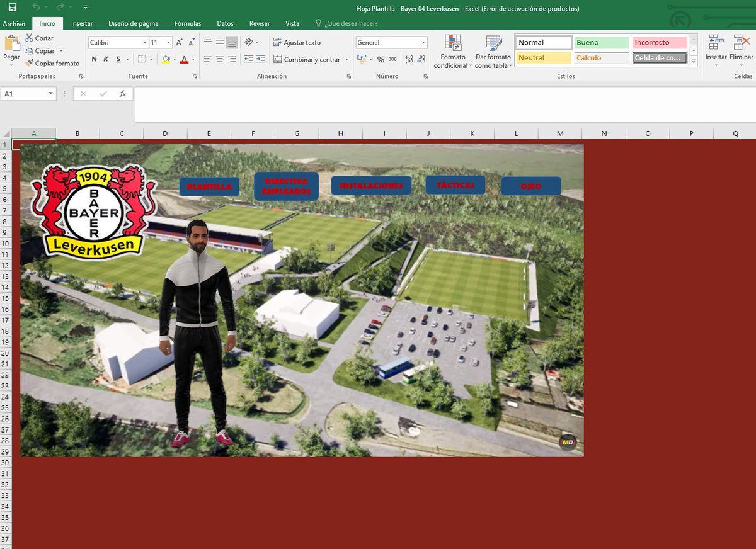Screen dimensions: 756x549
Task: Click the Copiar formato brush button
Action: click(52, 64)
